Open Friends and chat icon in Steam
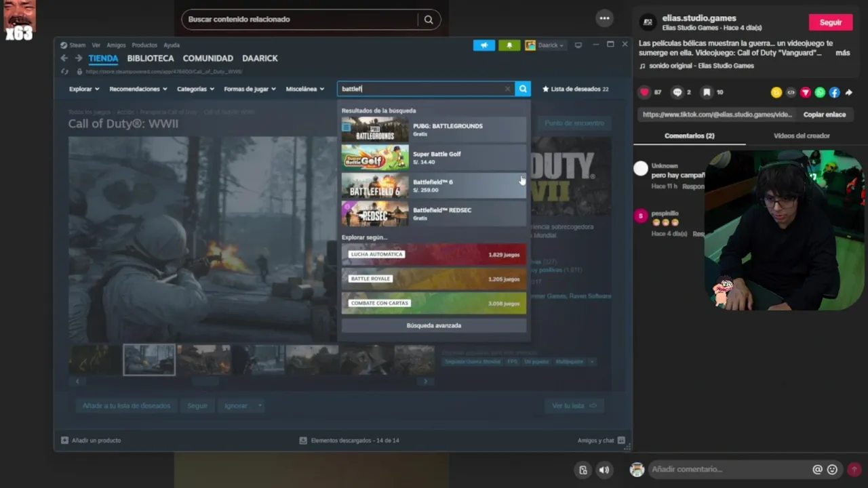The height and width of the screenshot is (488, 868). (x=621, y=440)
